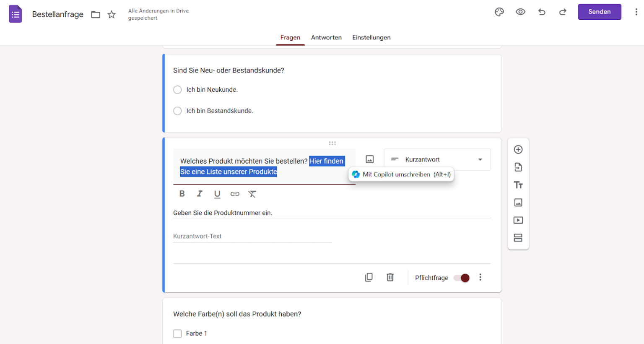The width and height of the screenshot is (644, 344).
Task: Add a video via the sidebar video icon
Action: [x=518, y=220]
